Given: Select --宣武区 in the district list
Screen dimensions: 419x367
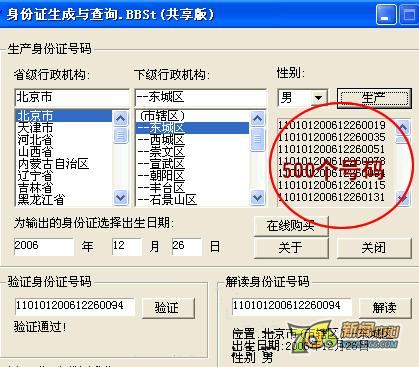Looking at the screenshot, I should coord(192,164).
